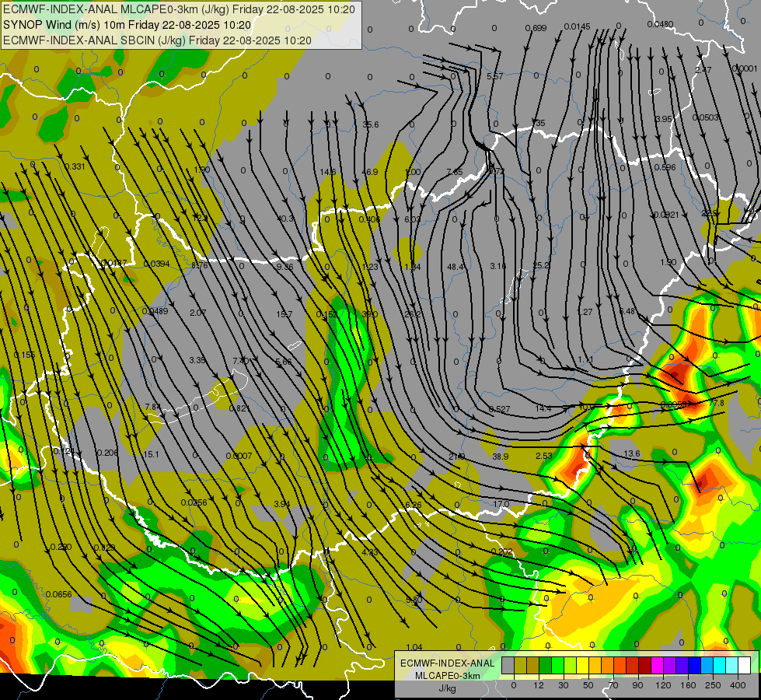Click the map value 17.0
761x700 pixels.
pos(501,504)
